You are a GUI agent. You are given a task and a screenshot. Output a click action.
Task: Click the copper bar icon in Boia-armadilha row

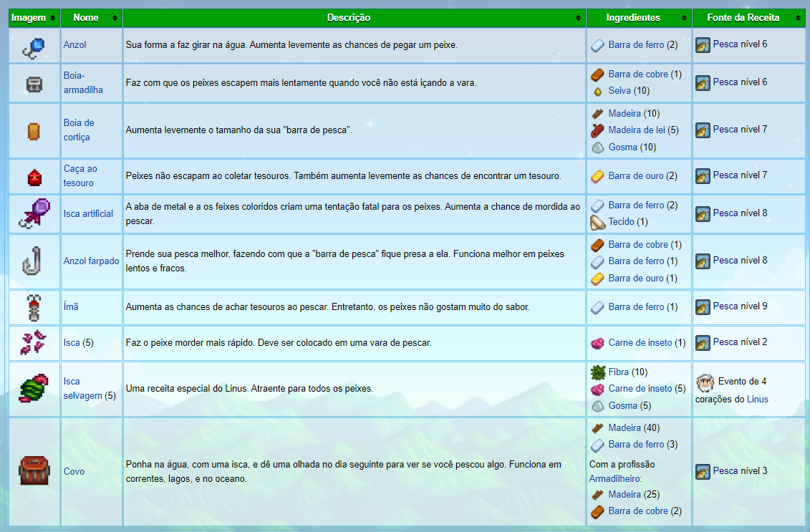click(x=598, y=75)
